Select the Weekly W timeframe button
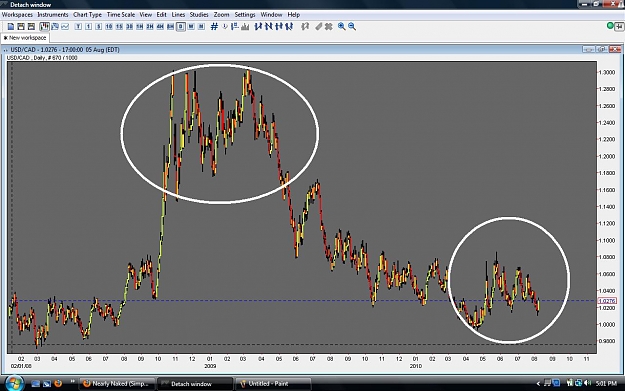This screenshot has height=391, width=625. (191, 27)
